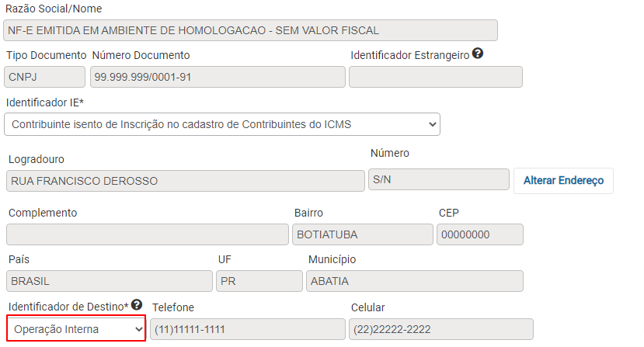Click the UF field showing PR

pos(259,281)
